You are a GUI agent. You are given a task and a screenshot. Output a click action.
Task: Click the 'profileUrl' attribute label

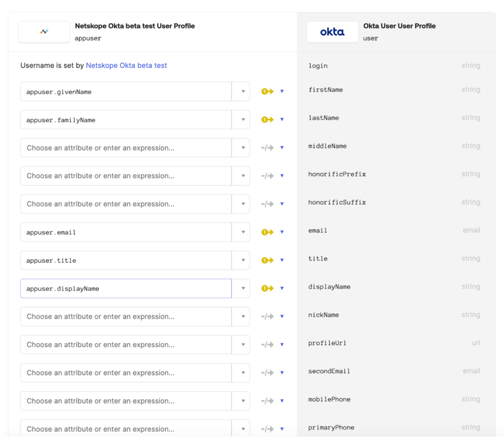pos(327,343)
